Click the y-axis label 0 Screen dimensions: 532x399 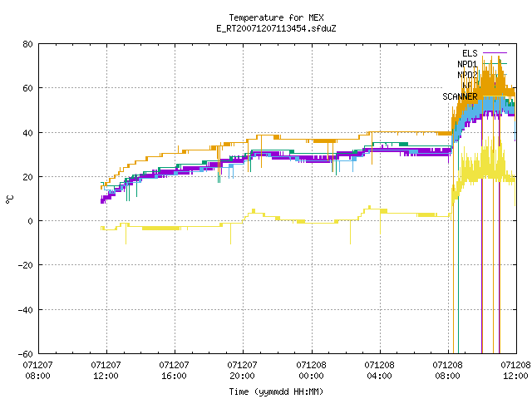(x=31, y=221)
